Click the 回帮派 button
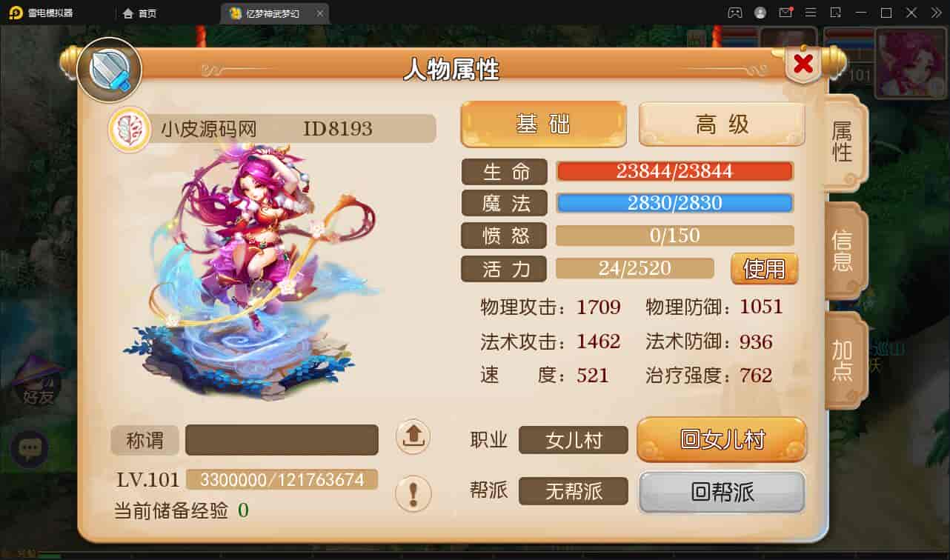This screenshot has height=560, width=950. click(x=722, y=492)
